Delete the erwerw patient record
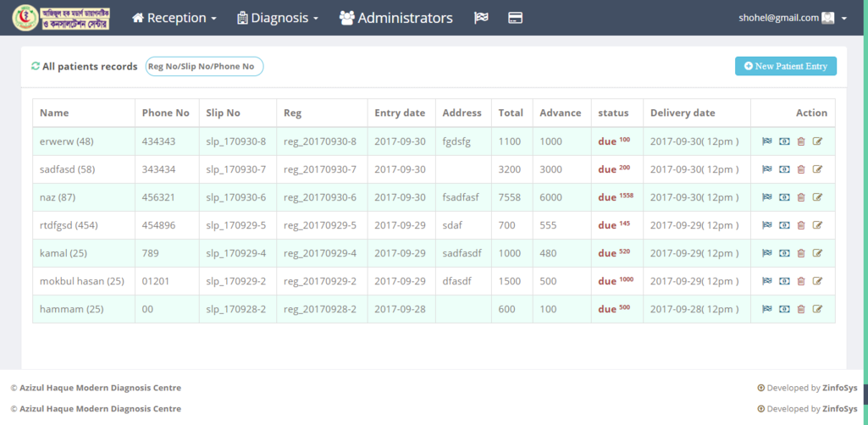The width and height of the screenshot is (868, 425). click(801, 141)
